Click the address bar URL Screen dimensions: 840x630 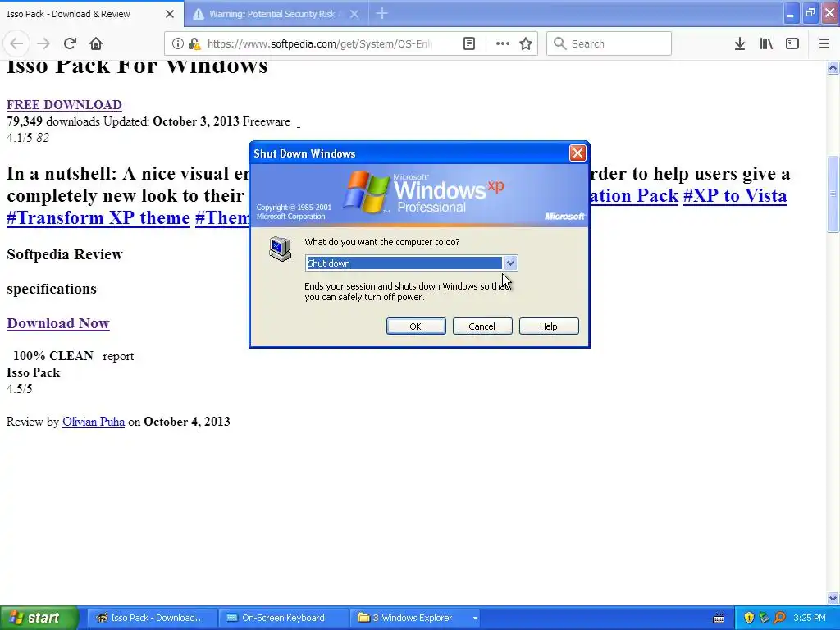[x=319, y=44]
